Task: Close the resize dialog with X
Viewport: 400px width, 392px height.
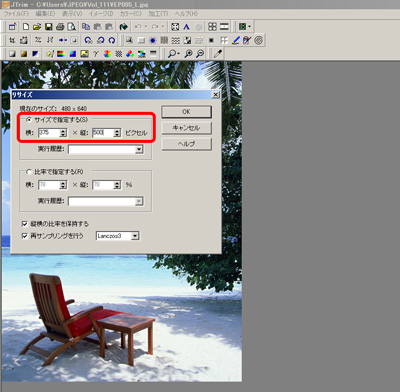Action: point(216,95)
